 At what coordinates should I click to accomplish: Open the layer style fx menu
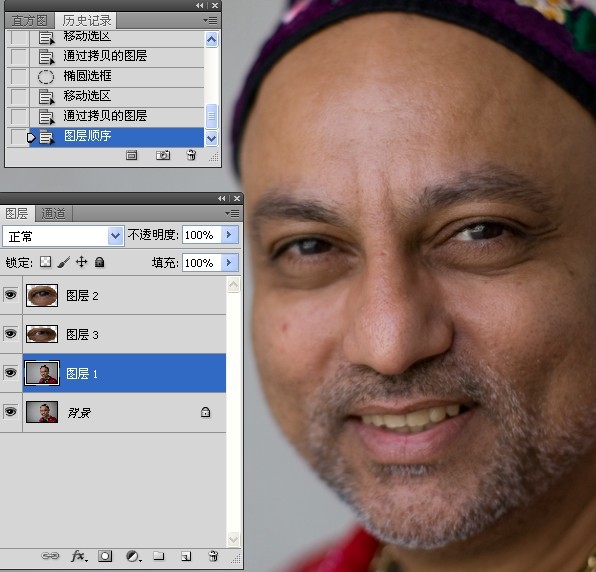(x=79, y=556)
